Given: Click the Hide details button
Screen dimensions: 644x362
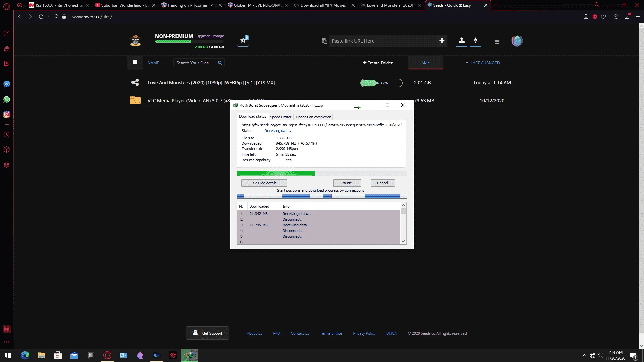Looking at the screenshot, I should pos(264,183).
